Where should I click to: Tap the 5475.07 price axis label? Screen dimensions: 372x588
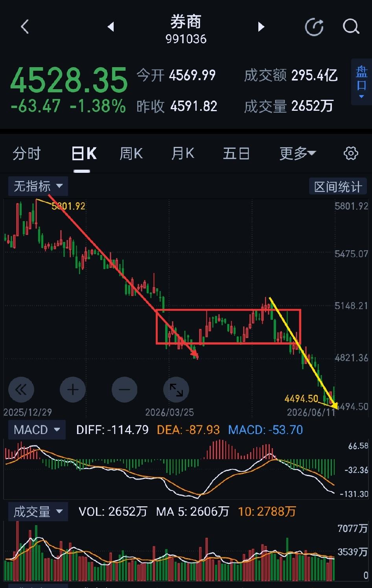pyautogui.click(x=351, y=254)
